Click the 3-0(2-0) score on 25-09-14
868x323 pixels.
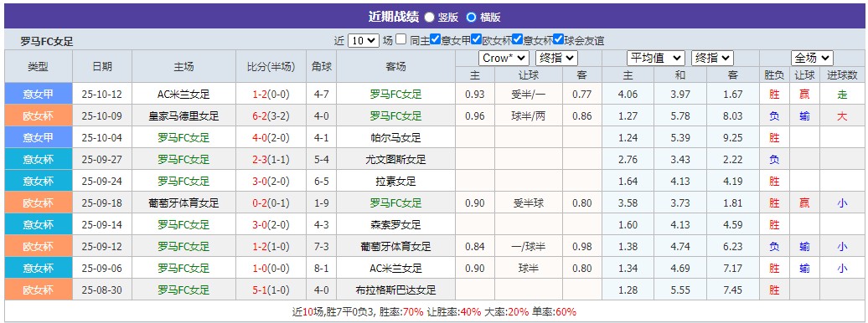[x=271, y=225]
